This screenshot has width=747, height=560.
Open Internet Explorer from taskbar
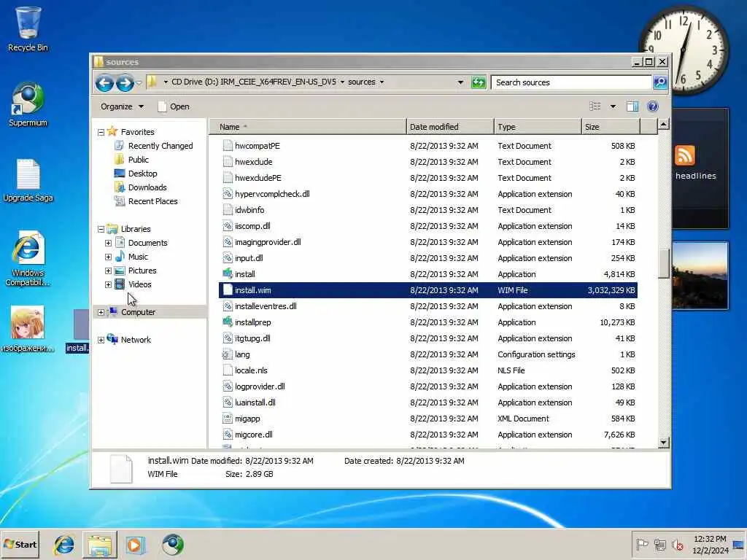tap(64, 545)
